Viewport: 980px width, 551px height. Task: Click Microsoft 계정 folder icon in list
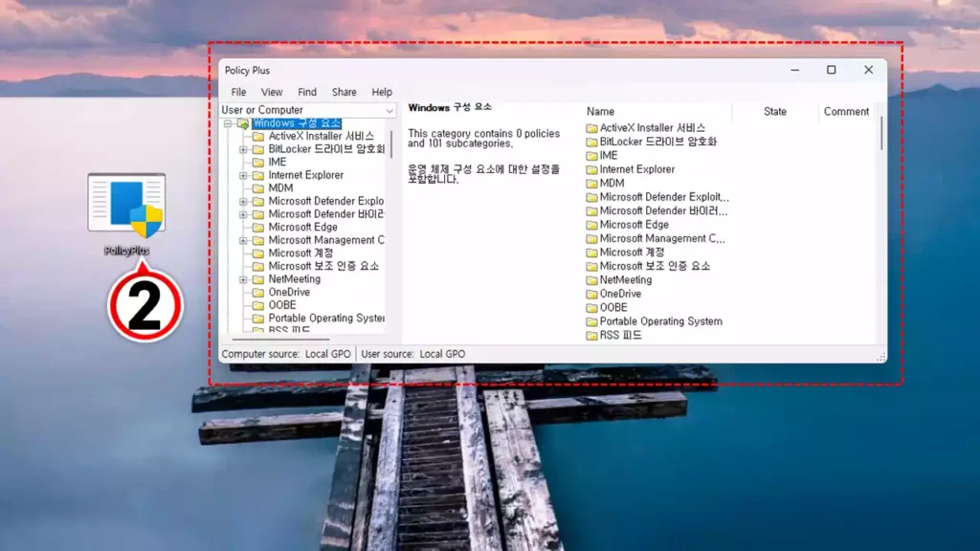point(591,253)
